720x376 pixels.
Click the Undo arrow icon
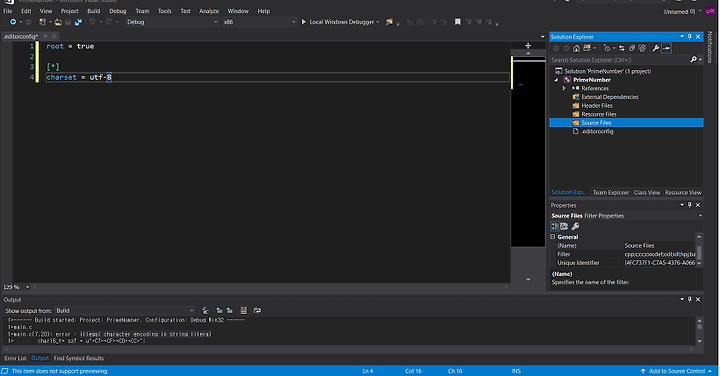coord(92,22)
